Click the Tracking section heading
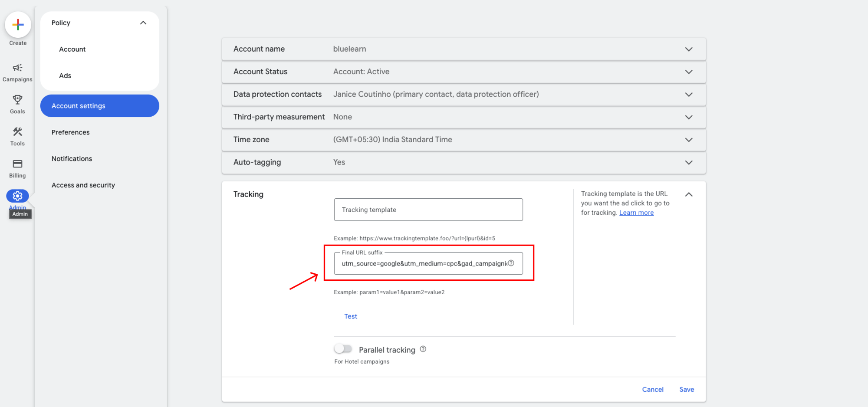Screen dimensions: 868x407 coord(248,194)
